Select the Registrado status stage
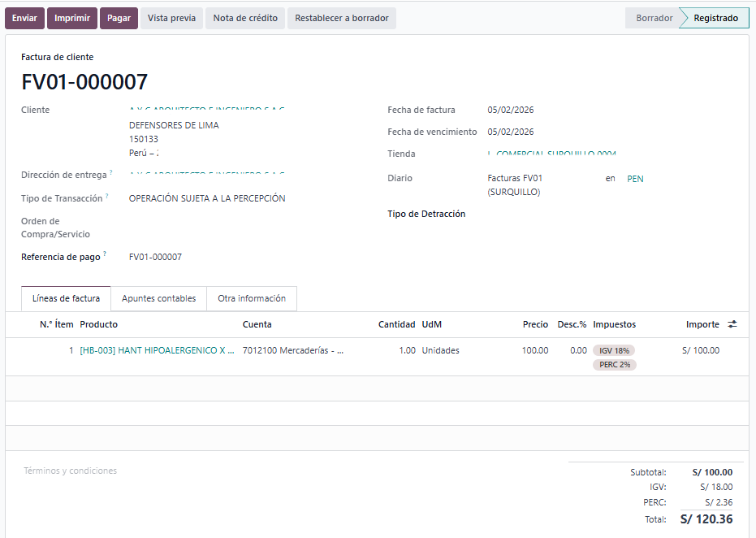This screenshot has width=756, height=538. coord(715,18)
